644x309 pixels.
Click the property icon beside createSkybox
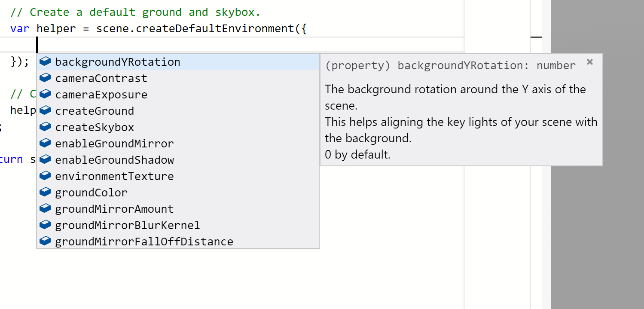coord(45,127)
